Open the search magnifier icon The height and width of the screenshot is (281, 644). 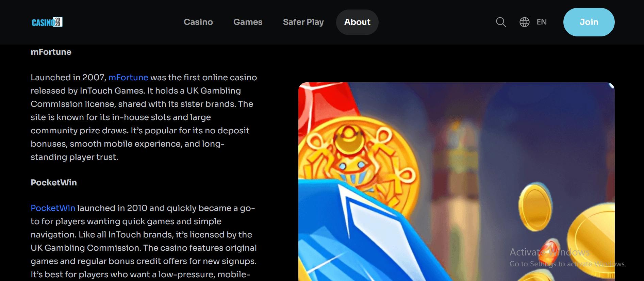coord(501,22)
